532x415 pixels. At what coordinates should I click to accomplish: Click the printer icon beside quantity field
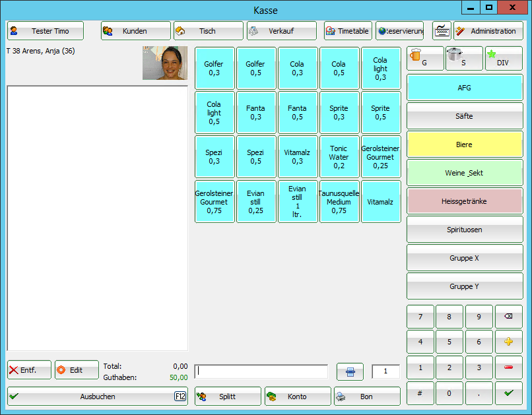click(x=350, y=372)
